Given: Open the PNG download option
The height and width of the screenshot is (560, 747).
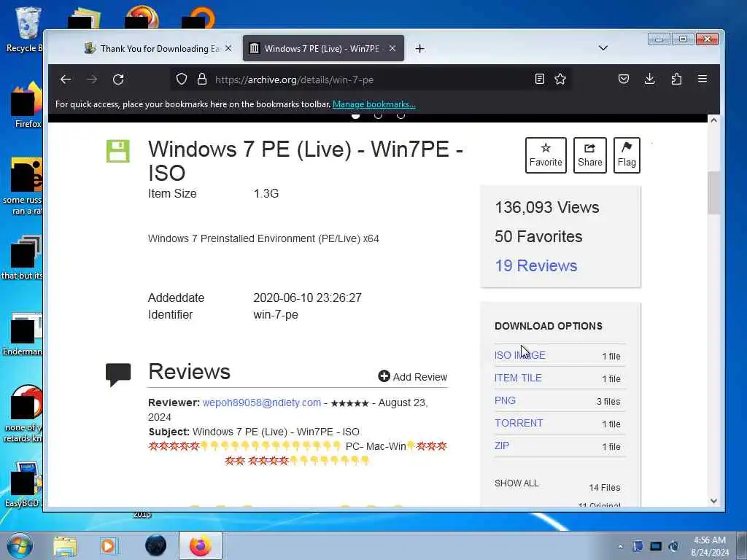Looking at the screenshot, I should point(505,400).
